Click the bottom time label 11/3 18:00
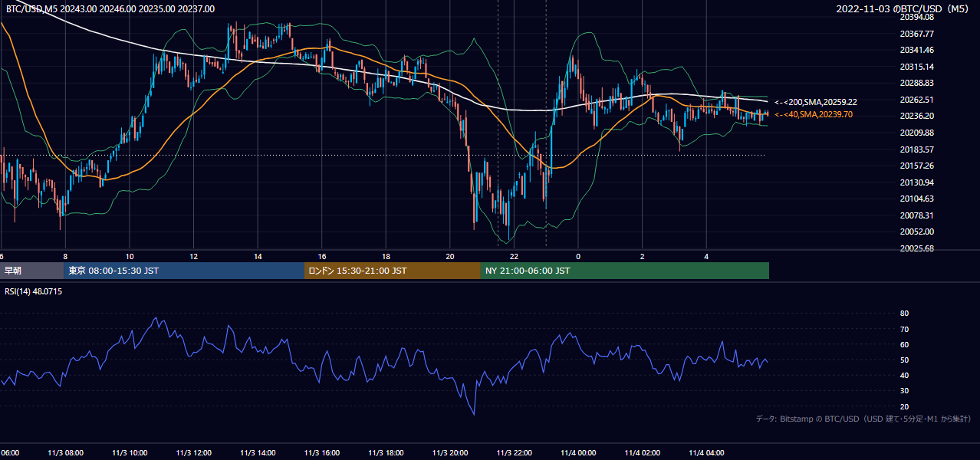 pos(386,453)
